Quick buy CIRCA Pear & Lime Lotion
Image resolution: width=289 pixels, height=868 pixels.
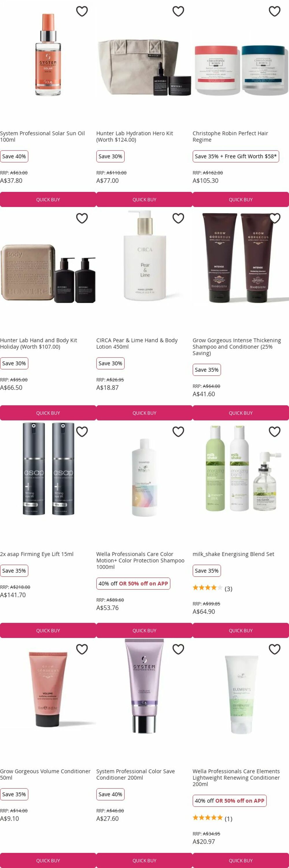pos(145,413)
